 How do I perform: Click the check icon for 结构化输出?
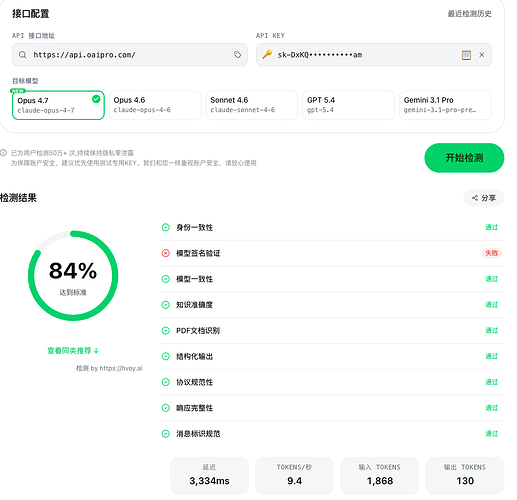point(166,356)
